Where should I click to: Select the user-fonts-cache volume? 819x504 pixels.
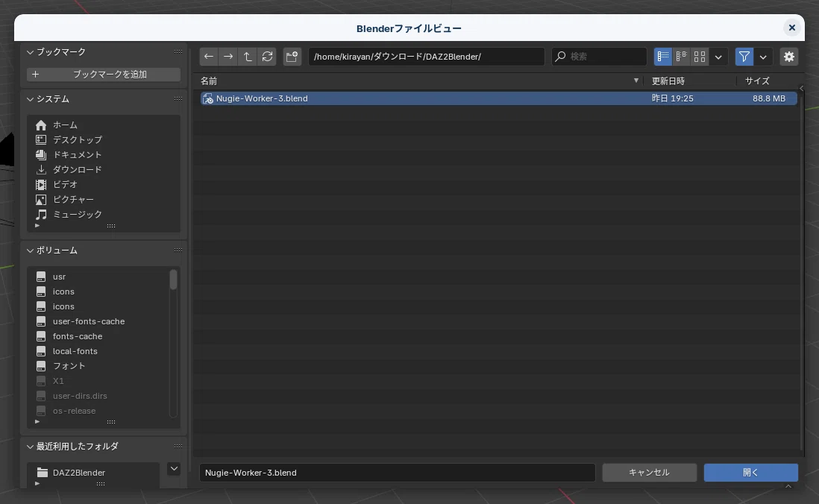(99, 321)
